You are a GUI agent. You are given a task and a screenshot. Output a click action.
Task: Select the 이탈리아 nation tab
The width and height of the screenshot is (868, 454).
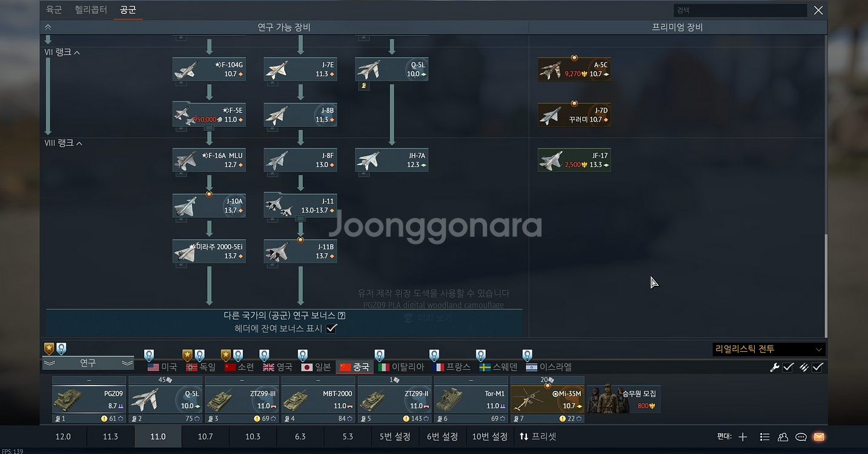tap(401, 367)
